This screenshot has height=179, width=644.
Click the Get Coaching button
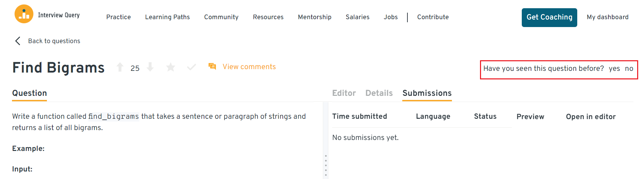click(549, 17)
